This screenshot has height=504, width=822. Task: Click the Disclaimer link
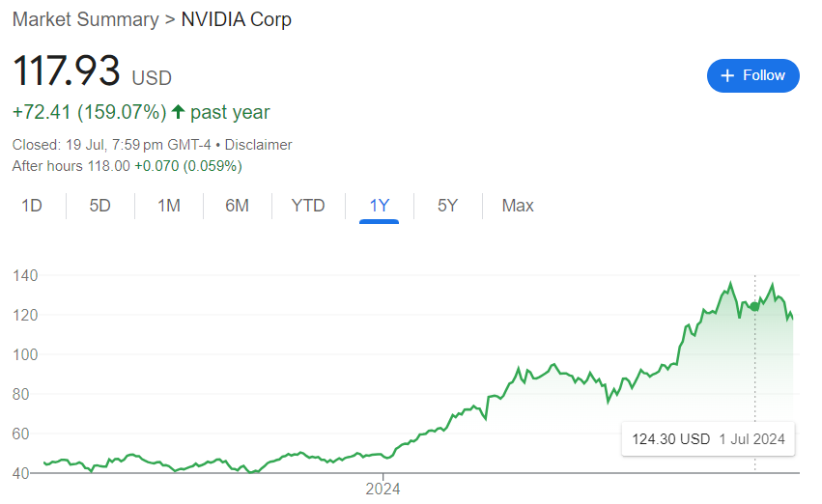pyautogui.click(x=260, y=145)
